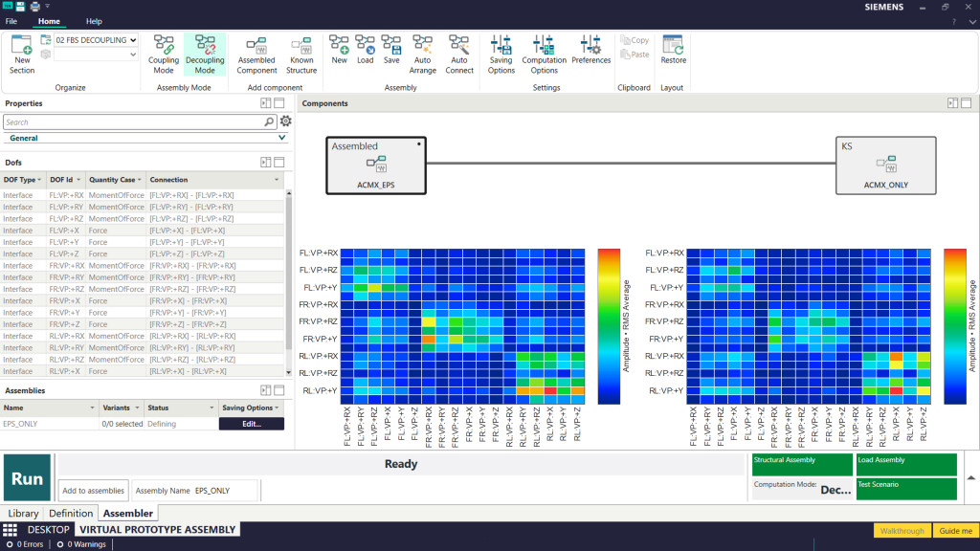The image size is (980, 551).
Task: Expand the status panel up arrow
Action: click(971, 478)
